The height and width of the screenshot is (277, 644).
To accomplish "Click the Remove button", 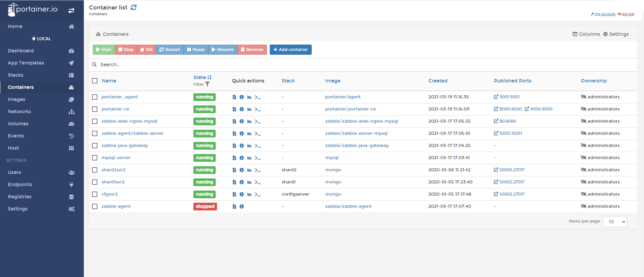I will (252, 50).
